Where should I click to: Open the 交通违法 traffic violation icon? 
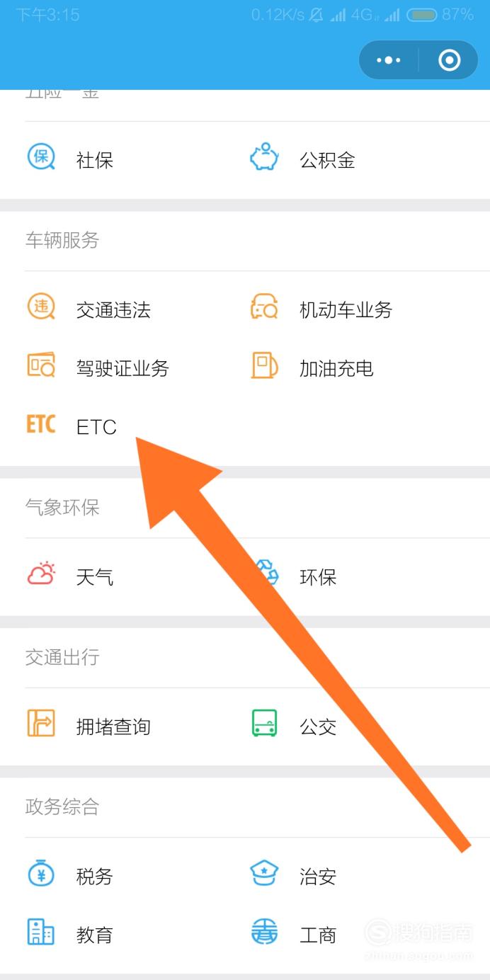point(40,307)
